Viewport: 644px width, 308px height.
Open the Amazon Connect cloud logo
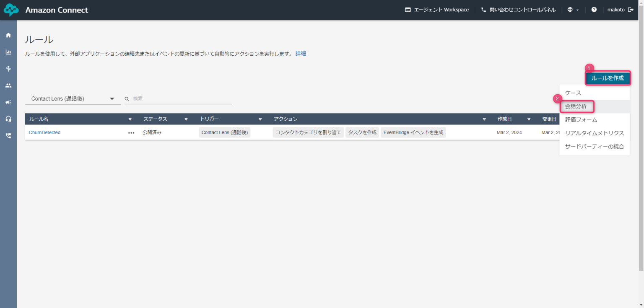[x=11, y=9]
